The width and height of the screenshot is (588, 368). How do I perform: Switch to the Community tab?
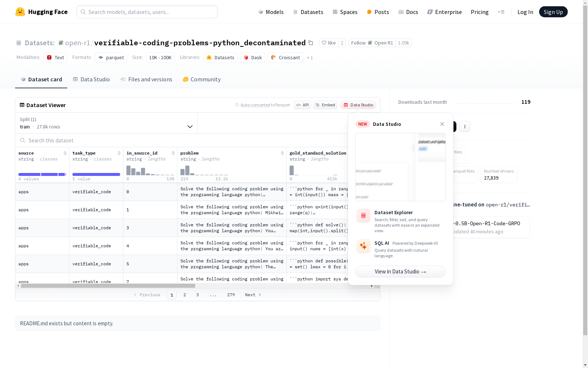(x=202, y=79)
